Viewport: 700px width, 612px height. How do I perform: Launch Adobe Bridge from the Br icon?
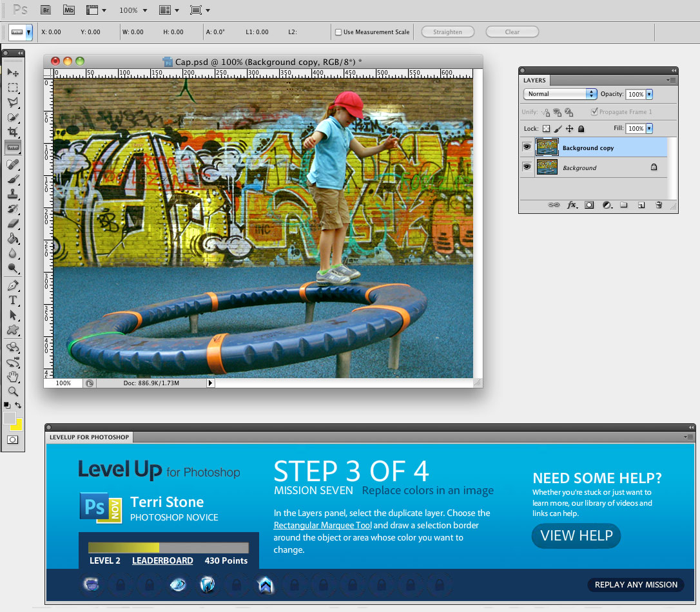pos(46,10)
